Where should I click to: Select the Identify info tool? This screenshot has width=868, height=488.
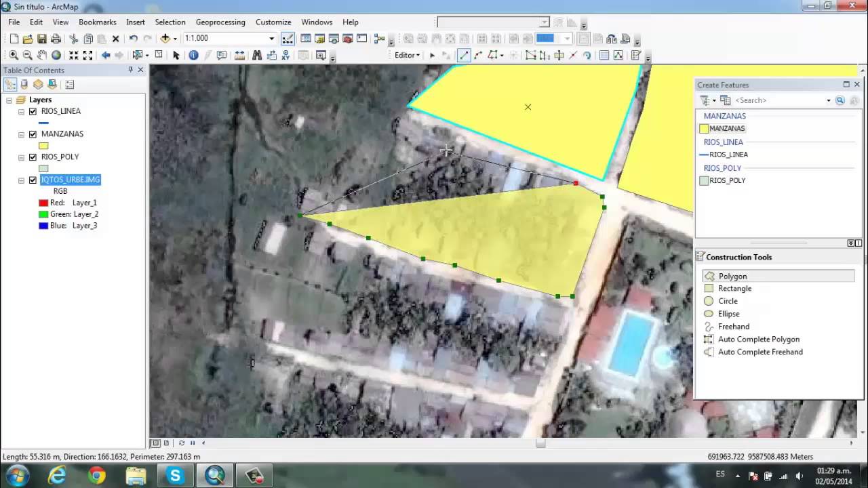coord(193,55)
